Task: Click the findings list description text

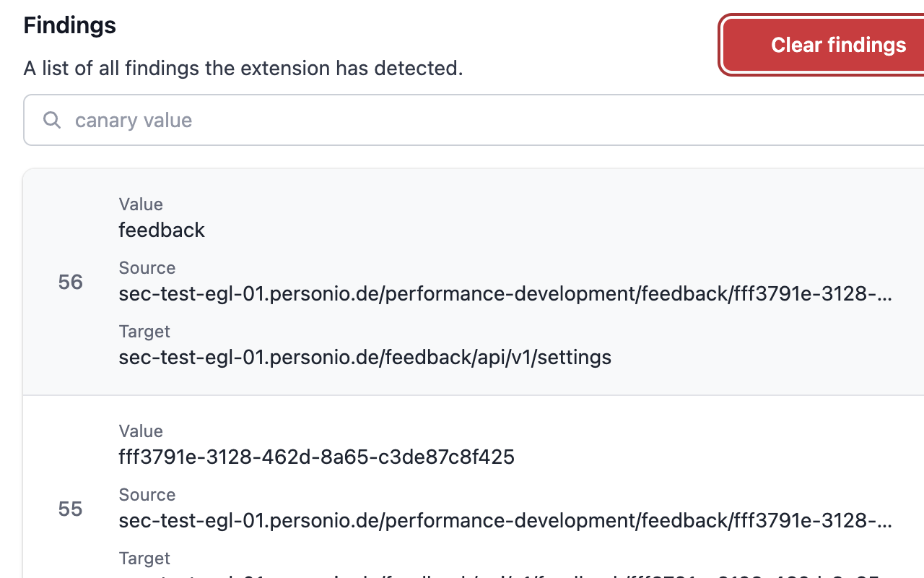Action: click(243, 69)
